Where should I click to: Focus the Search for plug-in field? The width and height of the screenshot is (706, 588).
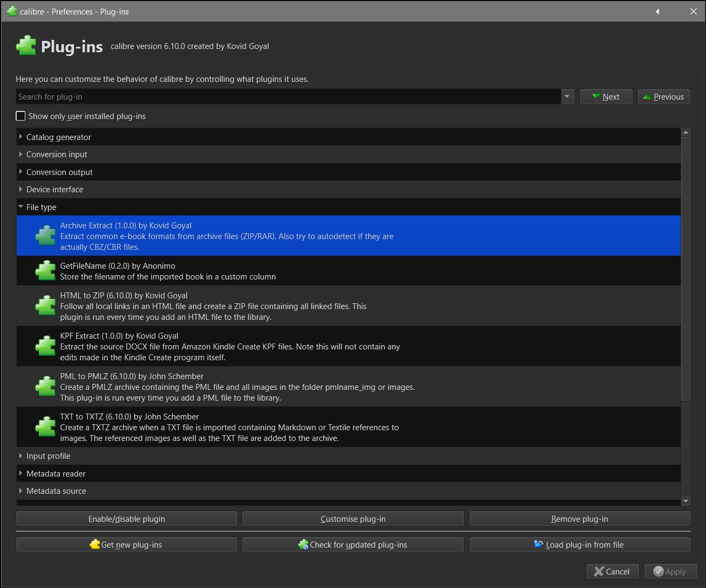point(289,97)
